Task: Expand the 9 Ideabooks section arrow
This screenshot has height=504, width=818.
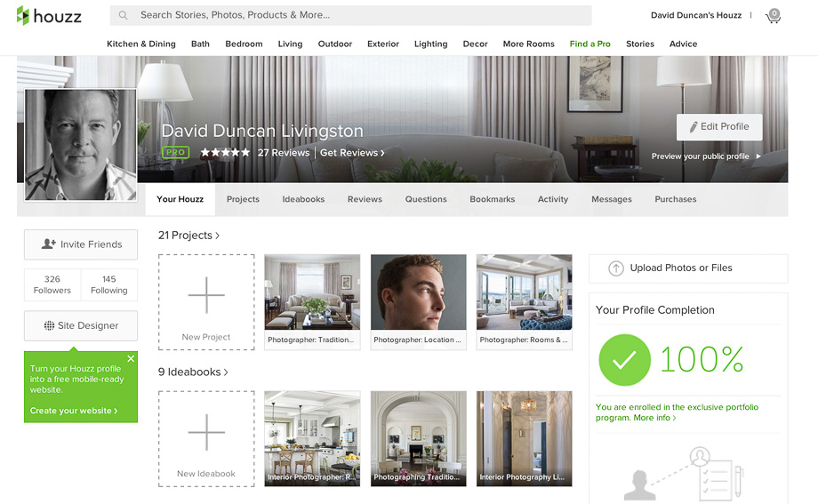Action: (x=226, y=372)
